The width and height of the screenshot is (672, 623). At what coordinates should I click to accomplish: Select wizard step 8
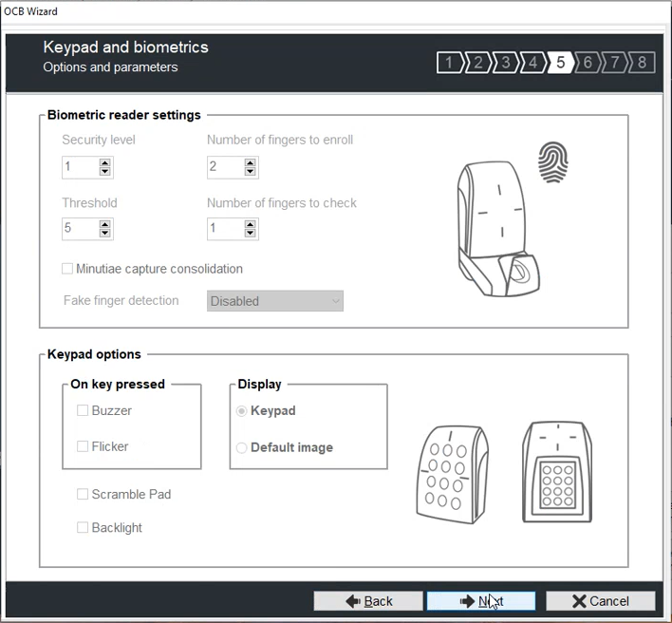click(643, 63)
